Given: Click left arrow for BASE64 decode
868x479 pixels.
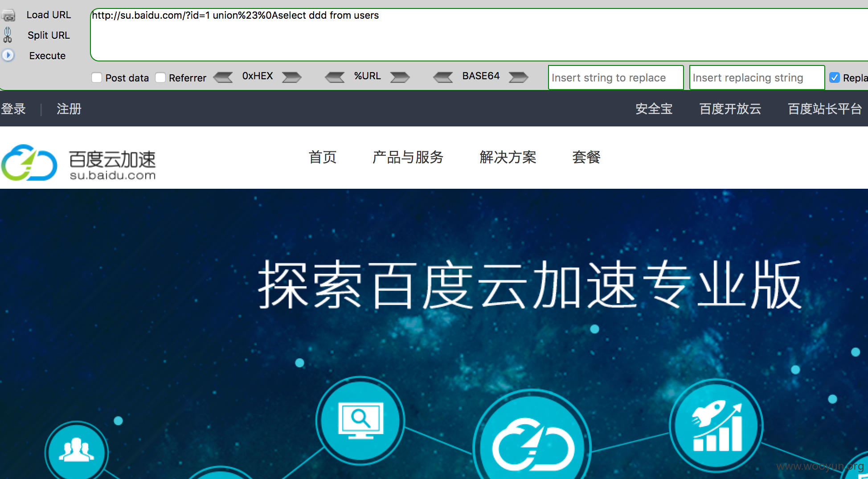Looking at the screenshot, I should tap(443, 77).
